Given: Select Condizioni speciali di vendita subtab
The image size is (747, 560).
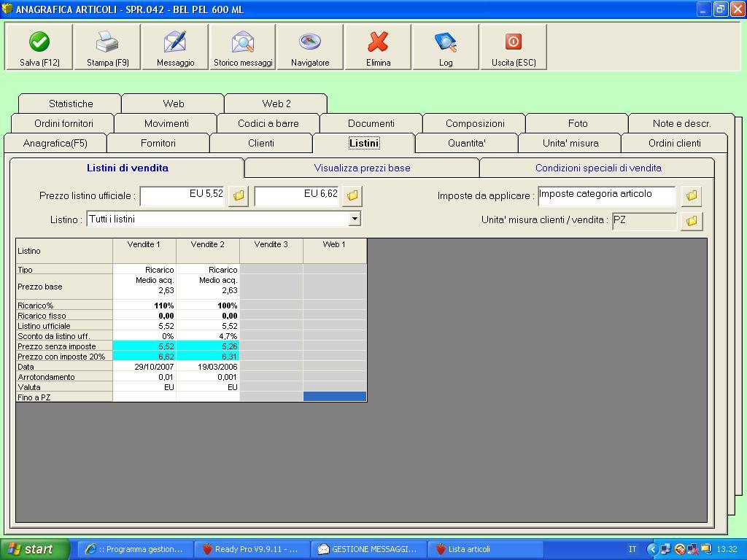Looking at the screenshot, I should click(598, 168).
